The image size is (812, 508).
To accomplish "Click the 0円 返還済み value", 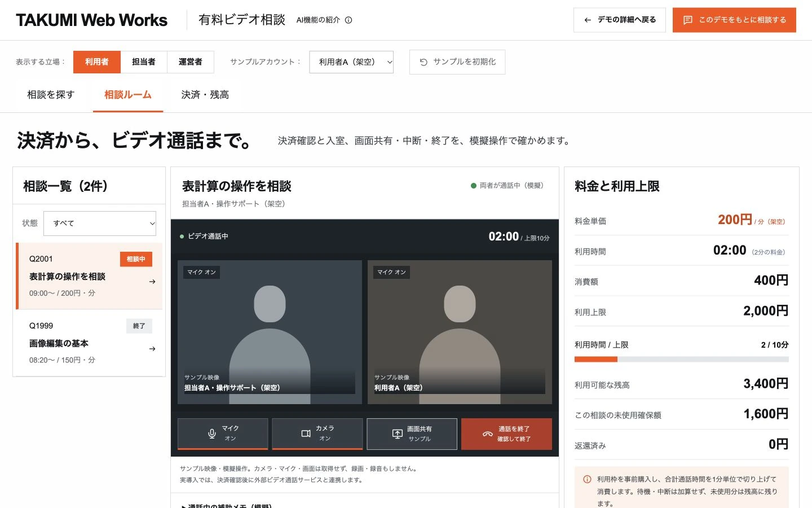I will tap(779, 445).
